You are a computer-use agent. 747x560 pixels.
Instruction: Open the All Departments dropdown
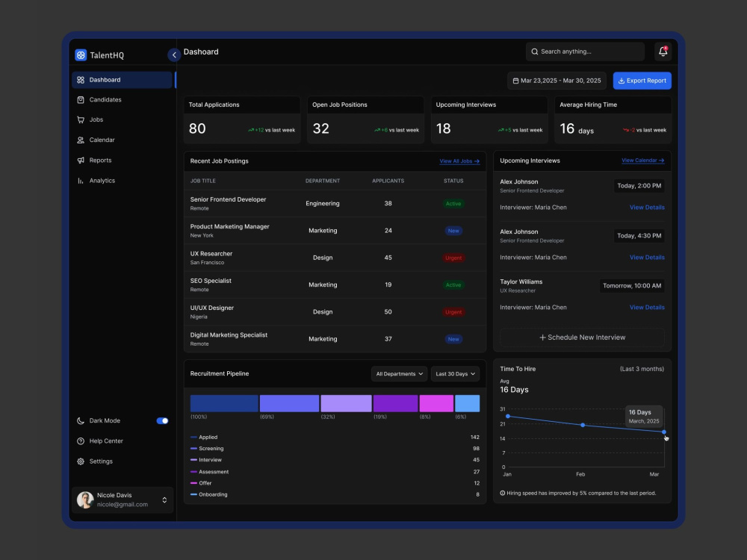tap(399, 374)
